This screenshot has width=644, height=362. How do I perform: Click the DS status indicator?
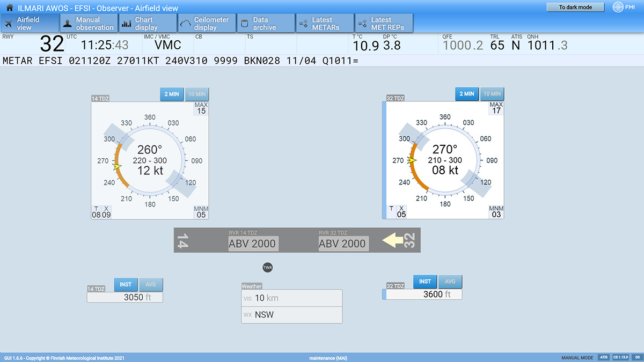tap(637, 357)
